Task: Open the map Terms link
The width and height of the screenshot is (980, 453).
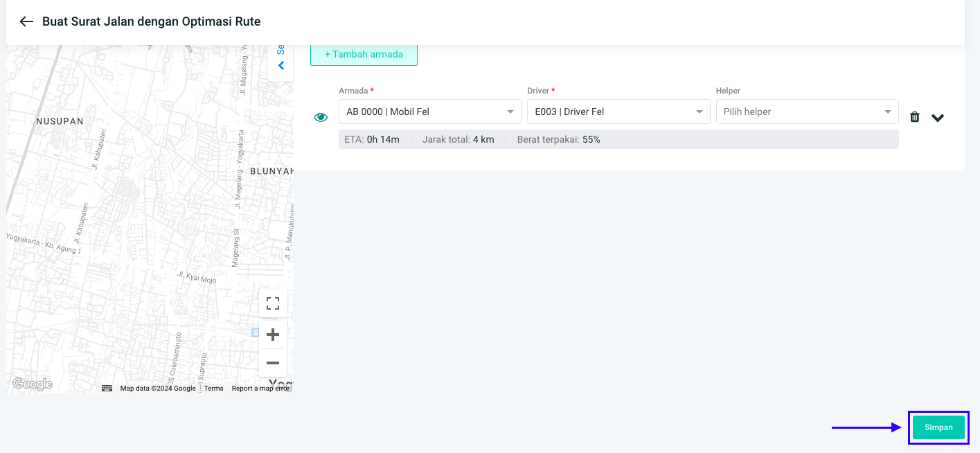Action: pyautogui.click(x=213, y=389)
